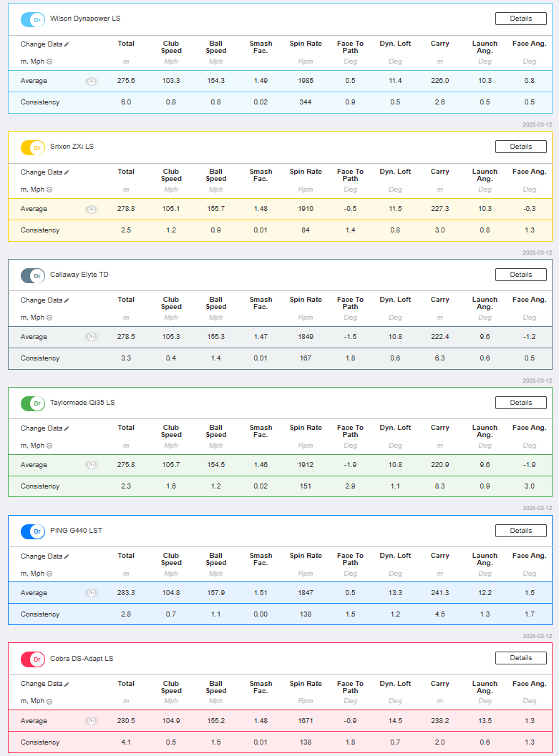Image resolution: width=559 pixels, height=756 pixels.
Task: Open Details for Taylormade Qi35 LS
Action: click(521, 403)
